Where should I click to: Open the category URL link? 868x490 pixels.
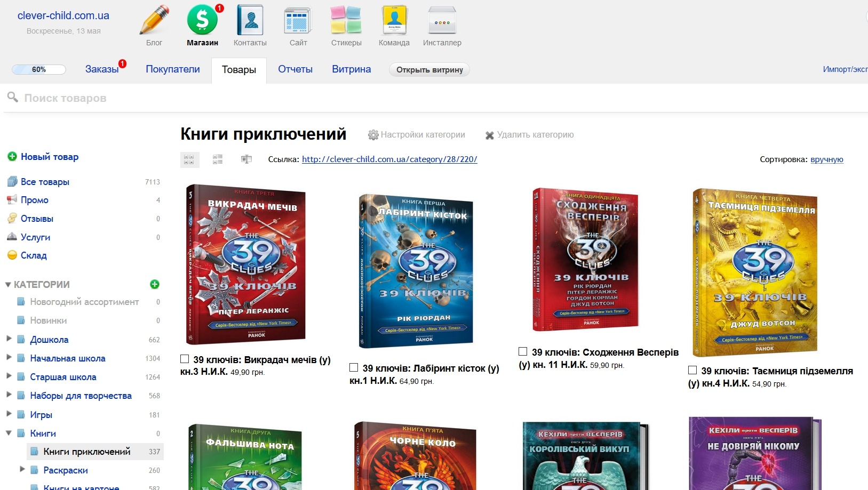pyautogui.click(x=389, y=159)
